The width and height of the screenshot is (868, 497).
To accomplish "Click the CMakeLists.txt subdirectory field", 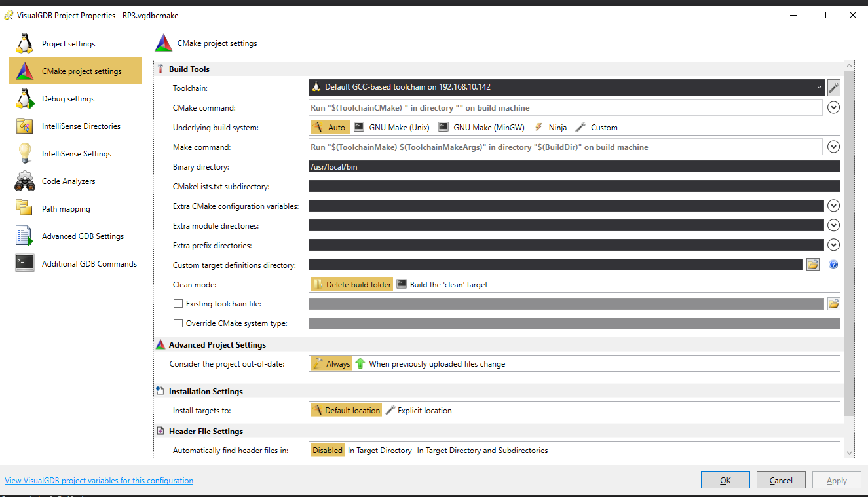I will pyautogui.click(x=574, y=187).
